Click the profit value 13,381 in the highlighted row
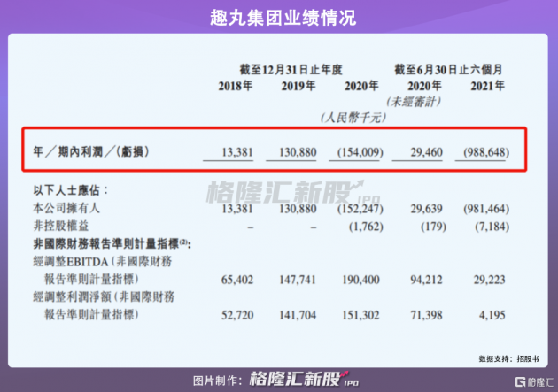Screen dimensions: 558x392 point(237,152)
